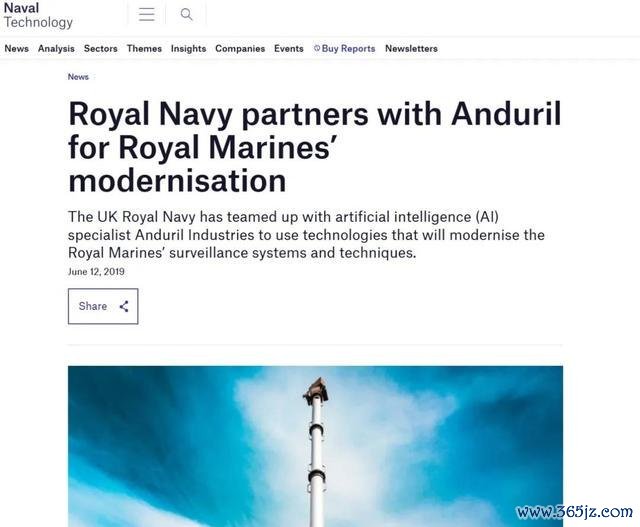Click the article headline about Anduril

tap(315, 147)
